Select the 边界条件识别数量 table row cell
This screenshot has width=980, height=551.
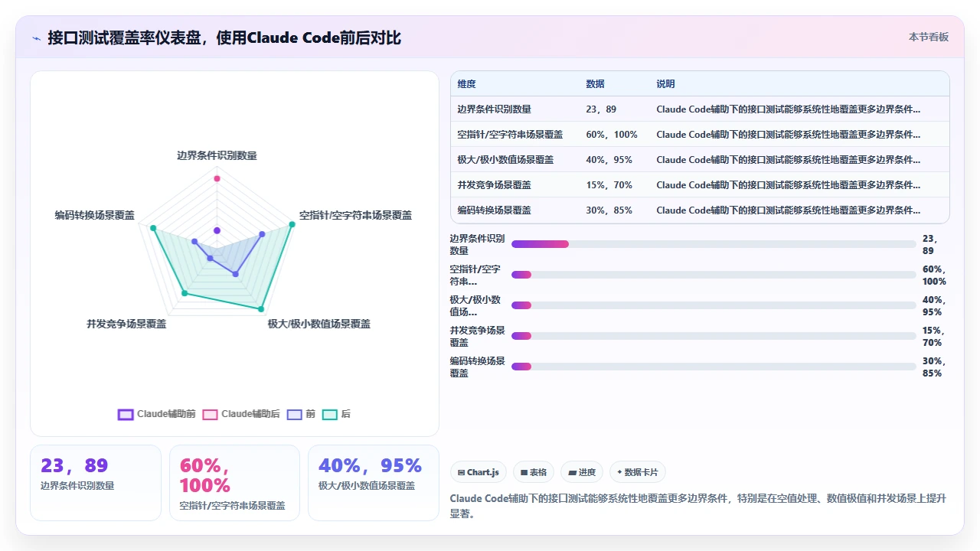coord(494,109)
